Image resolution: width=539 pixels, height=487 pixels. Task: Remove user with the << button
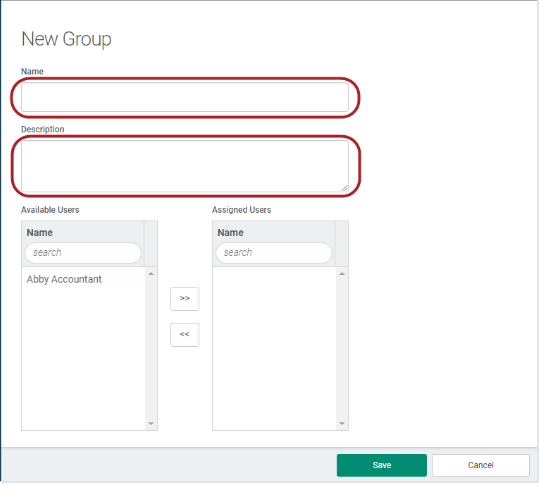click(185, 335)
